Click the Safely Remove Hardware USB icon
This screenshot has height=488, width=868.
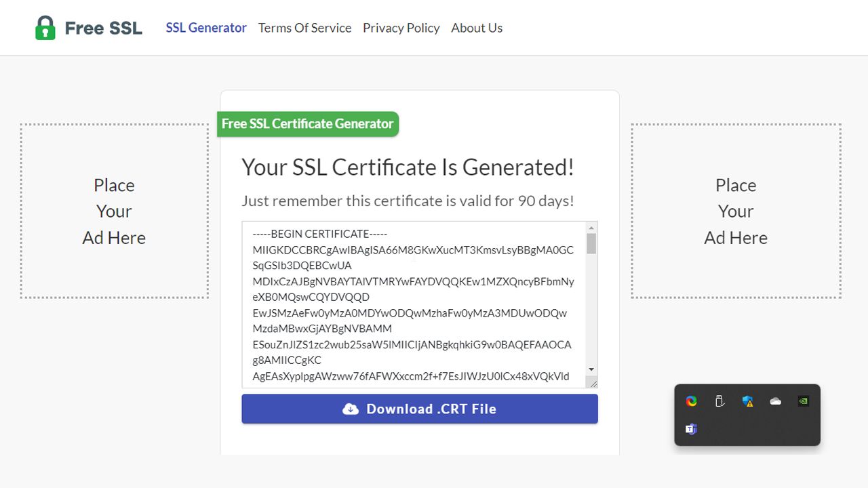pyautogui.click(x=719, y=401)
